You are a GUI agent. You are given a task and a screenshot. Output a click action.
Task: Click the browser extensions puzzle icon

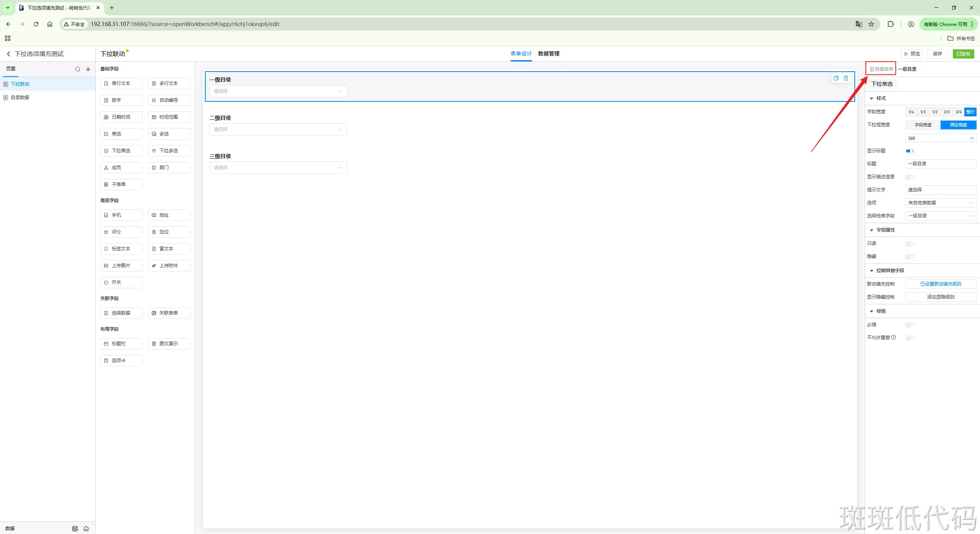pyautogui.click(x=890, y=24)
